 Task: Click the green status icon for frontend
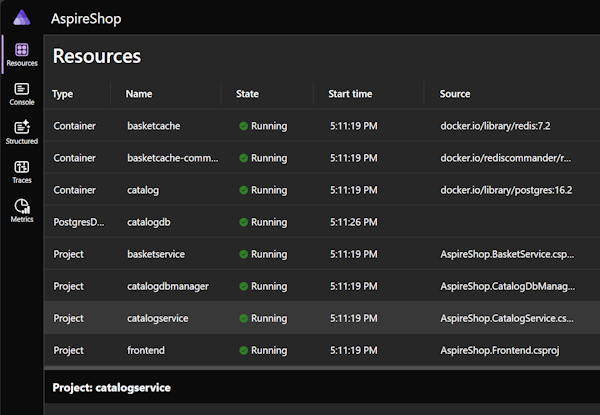[243, 350]
